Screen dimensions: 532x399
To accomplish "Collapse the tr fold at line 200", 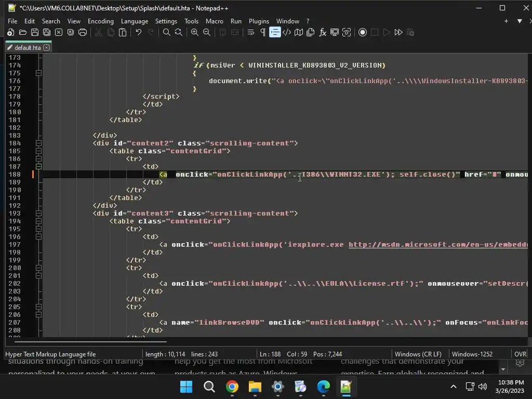I will coord(38,268).
